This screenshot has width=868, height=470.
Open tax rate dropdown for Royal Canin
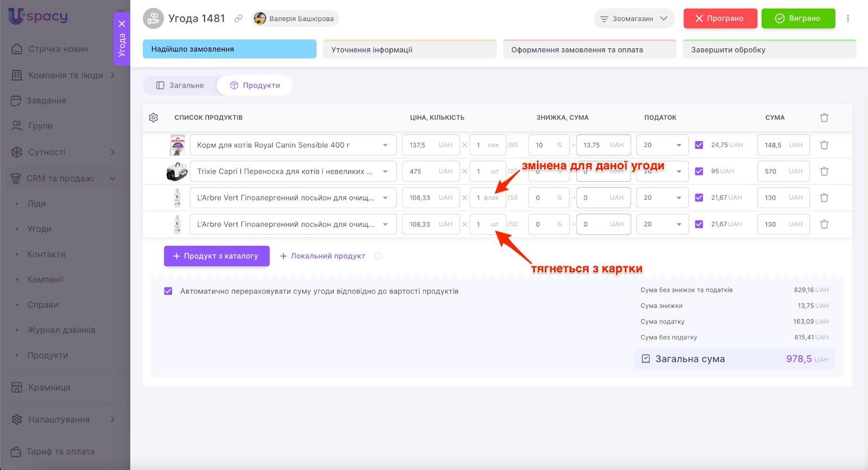click(x=662, y=145)
